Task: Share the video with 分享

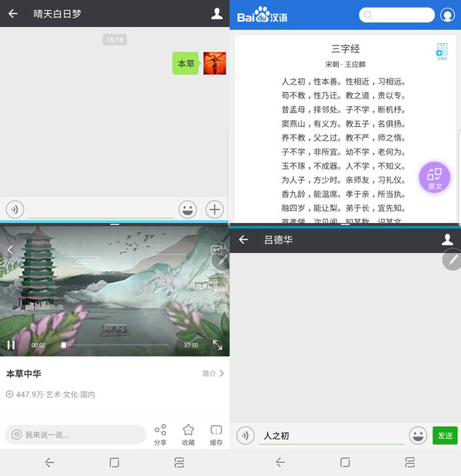Action: (160, 434)
